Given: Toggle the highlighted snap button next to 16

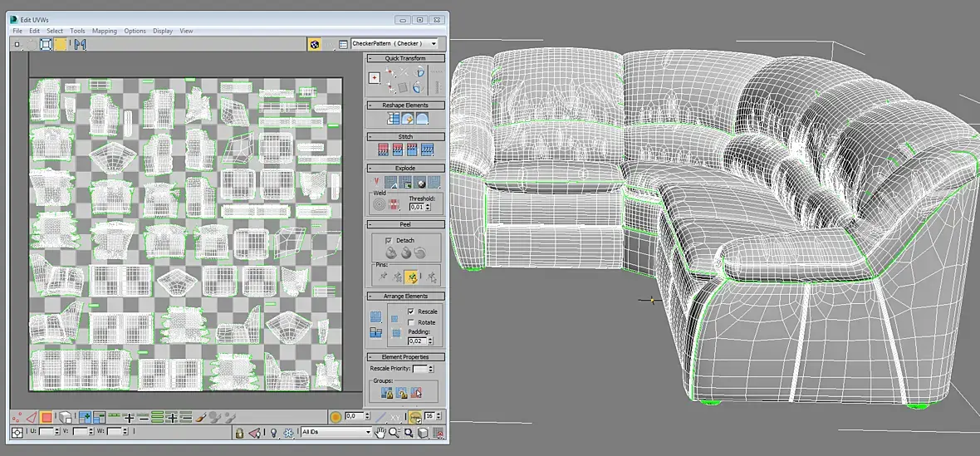Looking at the screenshot, I should [415, 416].
